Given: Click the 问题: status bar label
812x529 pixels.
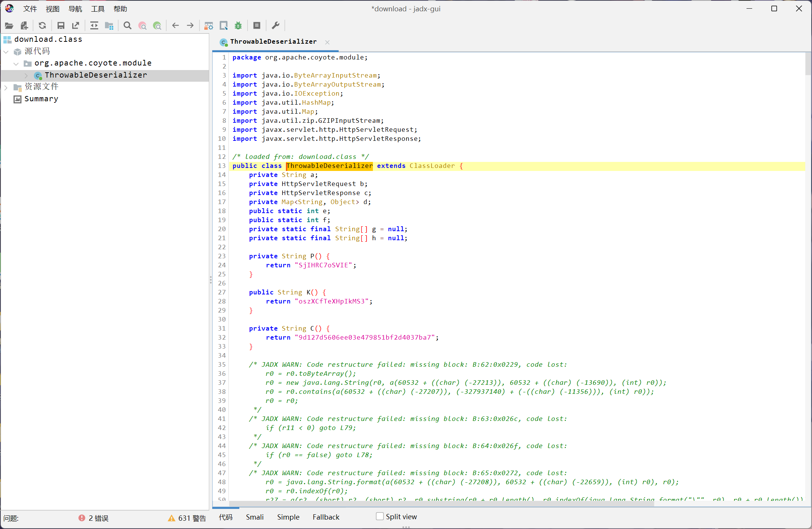Looking at the screenshot, I should pos(11,518).
